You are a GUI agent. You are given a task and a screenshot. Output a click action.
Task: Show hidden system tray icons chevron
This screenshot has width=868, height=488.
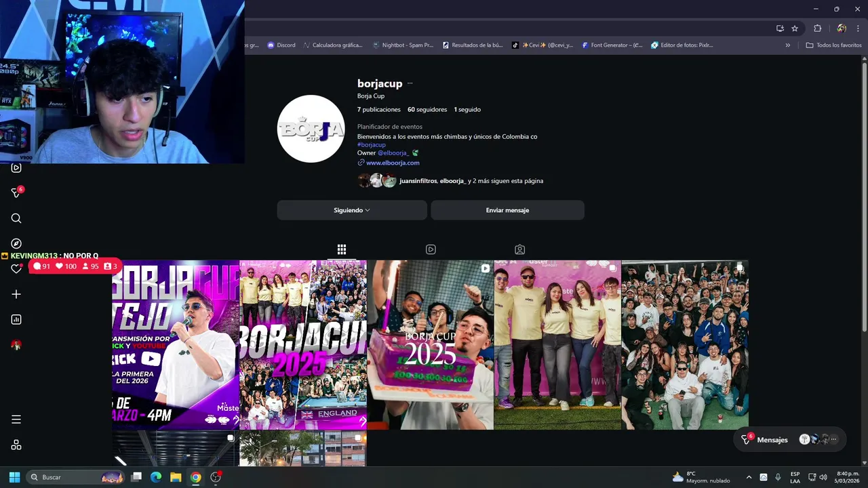749,477
